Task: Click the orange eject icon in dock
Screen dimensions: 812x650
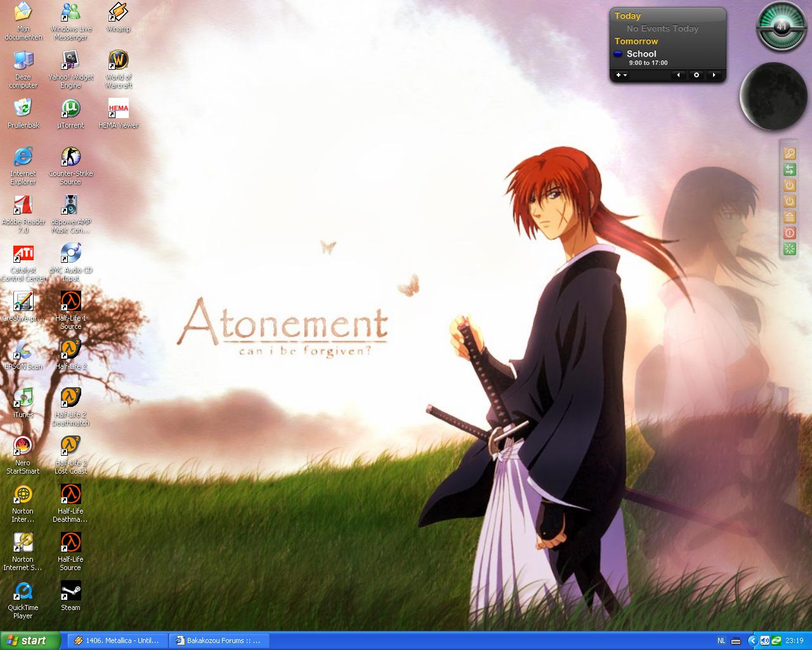Action: click(x=789, y=217)
